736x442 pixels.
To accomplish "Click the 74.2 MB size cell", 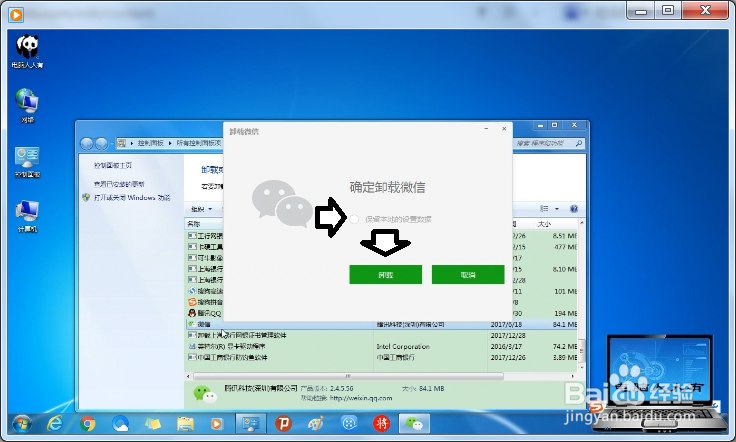I will pos(565,346).
